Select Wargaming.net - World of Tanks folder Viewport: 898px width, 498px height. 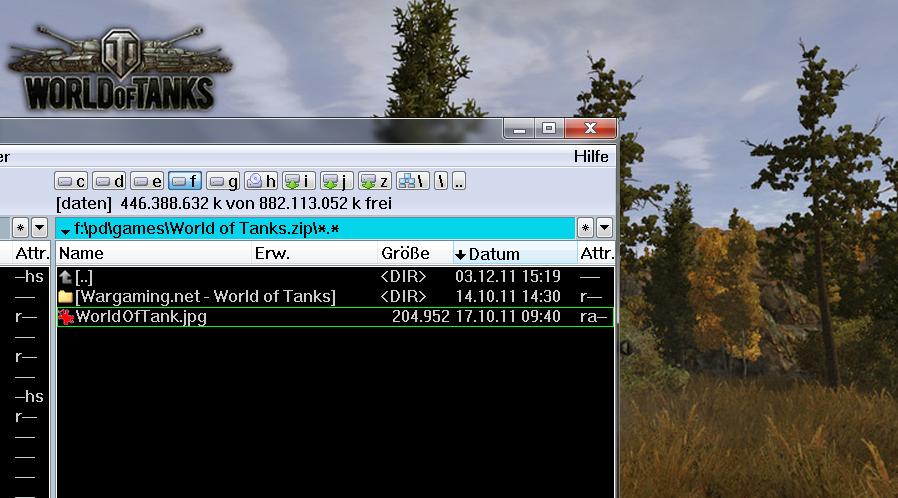coord(335,297)
